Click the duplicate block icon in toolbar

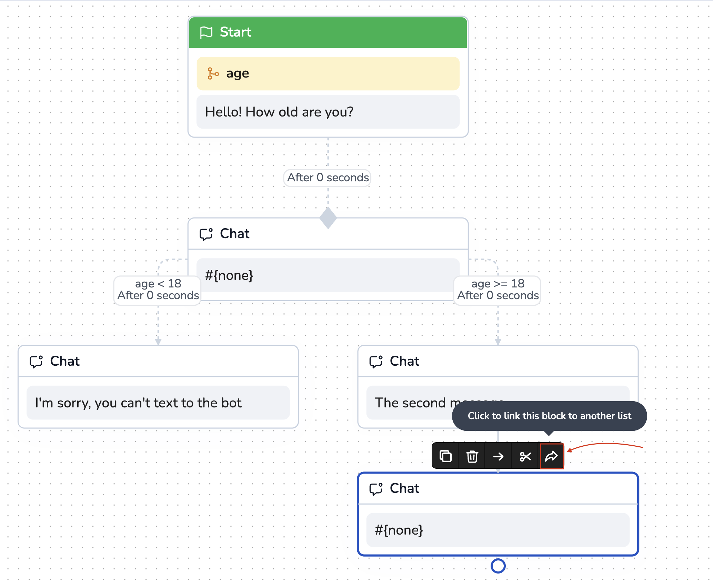pos(445,456)
